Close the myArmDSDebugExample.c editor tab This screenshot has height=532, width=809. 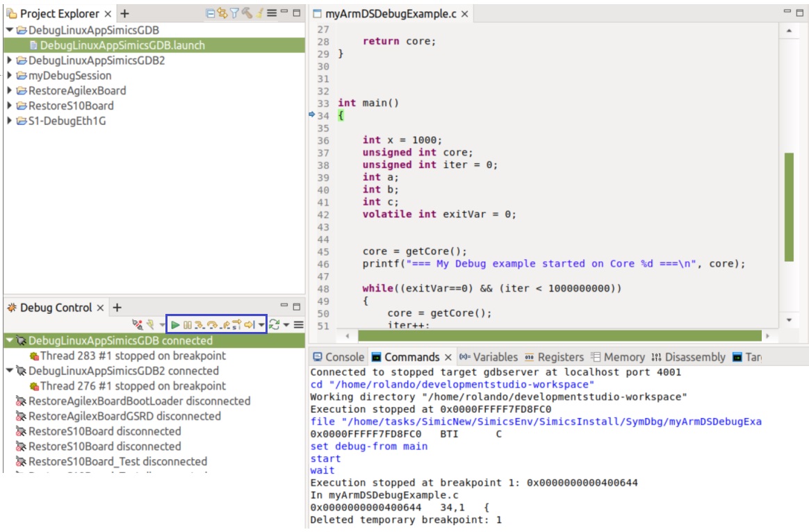tap(465, 14)
